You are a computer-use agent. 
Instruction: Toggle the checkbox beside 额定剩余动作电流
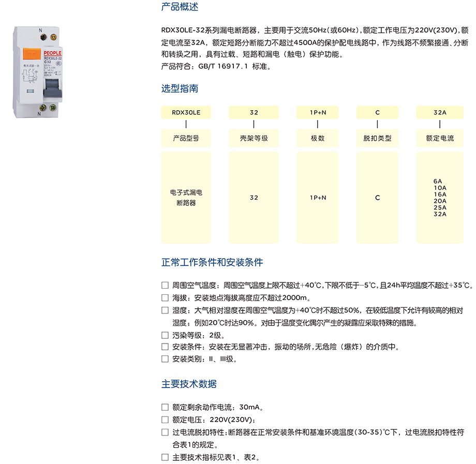(x=165, y=407)
